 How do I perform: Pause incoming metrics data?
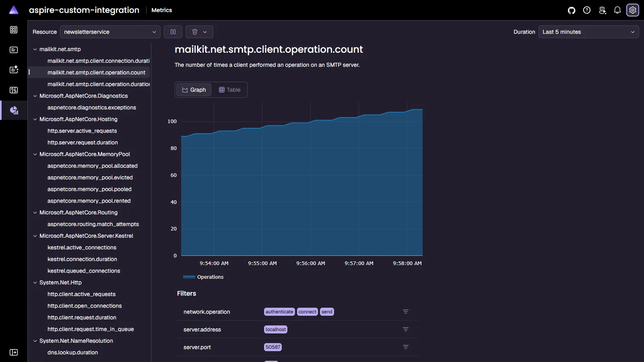point(173,32)
